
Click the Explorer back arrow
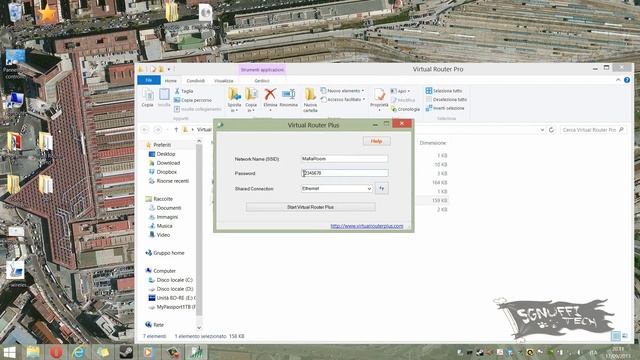click(x=145, y=130)
